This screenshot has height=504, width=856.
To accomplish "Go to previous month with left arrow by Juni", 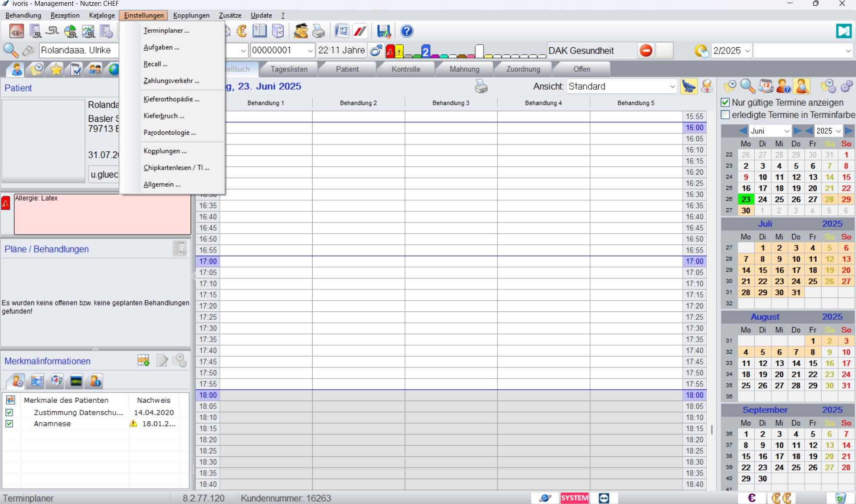I will [743, 131].
